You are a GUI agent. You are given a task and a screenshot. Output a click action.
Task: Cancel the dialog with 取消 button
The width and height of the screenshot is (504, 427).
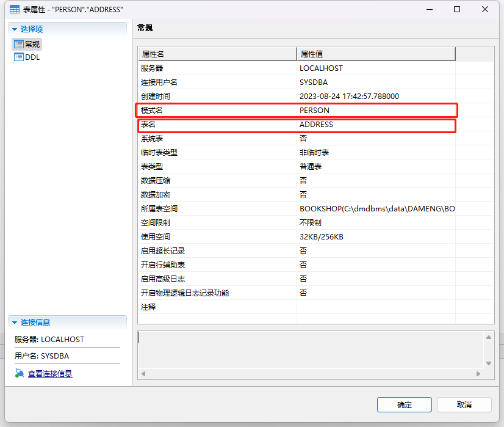tap(464, 404)
